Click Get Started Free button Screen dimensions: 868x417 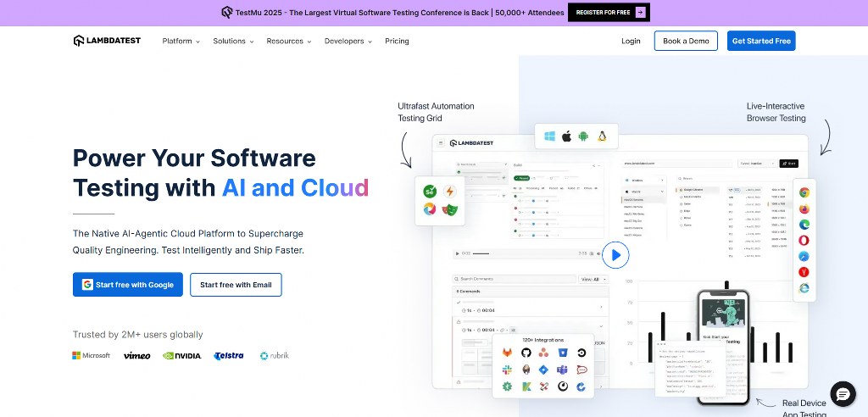click(x=761, y=41)
